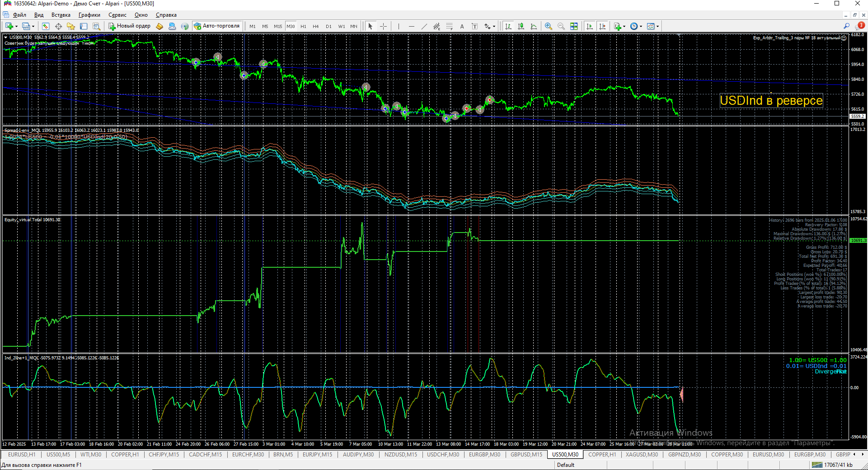
Task: Create a new chart with the toolbar icon
Action: [x=9, y=26]
